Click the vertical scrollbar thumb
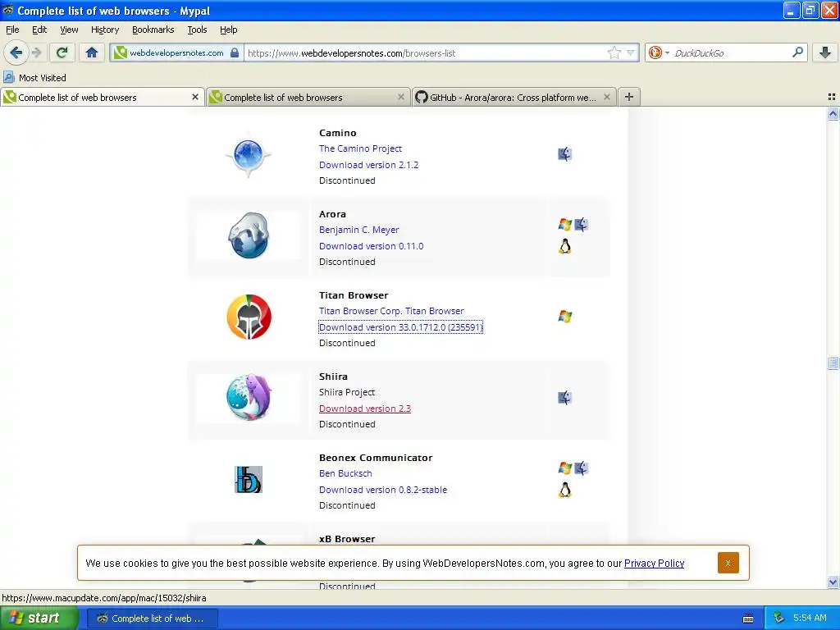Screen dimensions: 840x630 click(833, 363)
